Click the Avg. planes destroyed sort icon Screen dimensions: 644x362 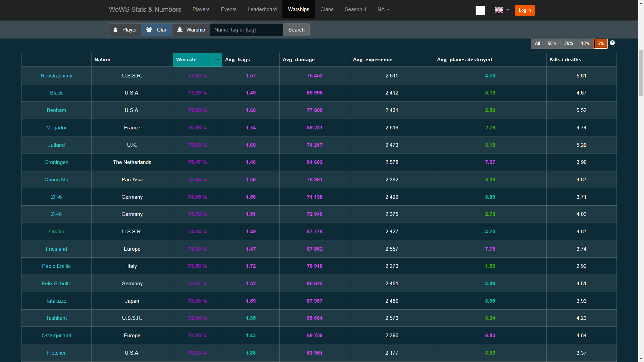pos(542,60)
